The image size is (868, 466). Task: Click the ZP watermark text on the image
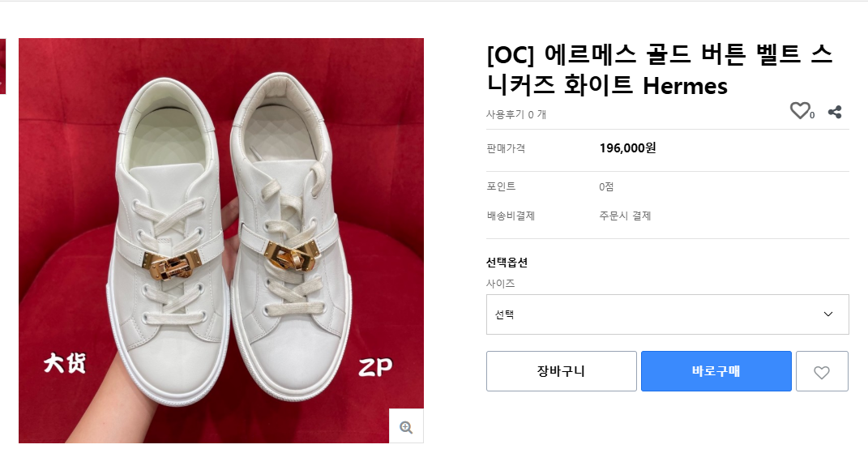coord(375,368)
